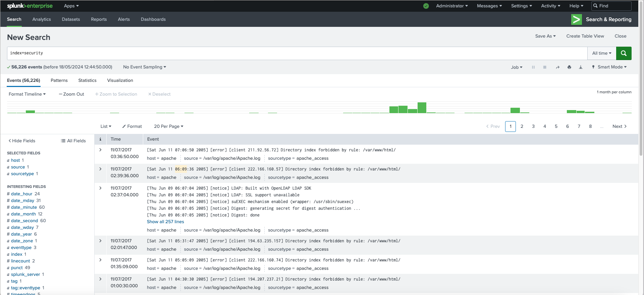
Task: Switch to the Patterns tab
Action: click(x=59, y=80)
